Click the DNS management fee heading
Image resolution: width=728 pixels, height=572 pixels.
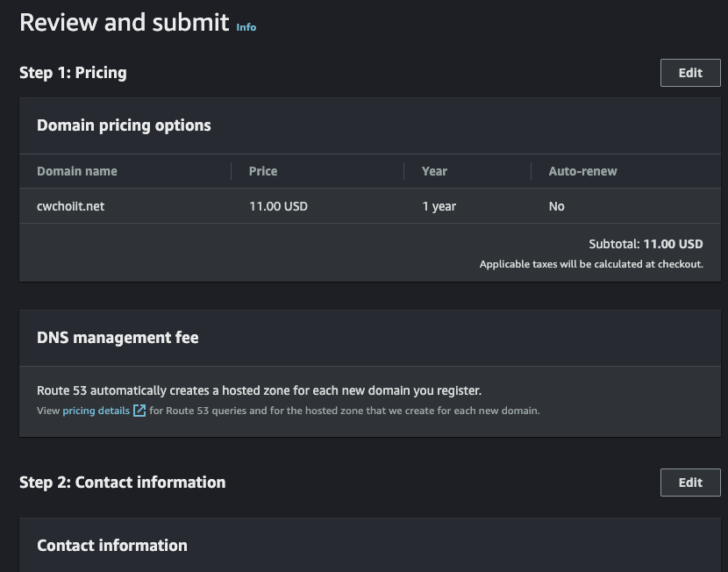coord(118,338)
